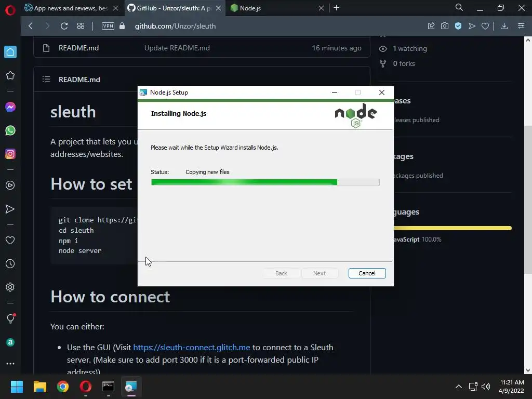
Task: Open the Opera menu logo
Action: pyautogui.click(x=10, y=10)
